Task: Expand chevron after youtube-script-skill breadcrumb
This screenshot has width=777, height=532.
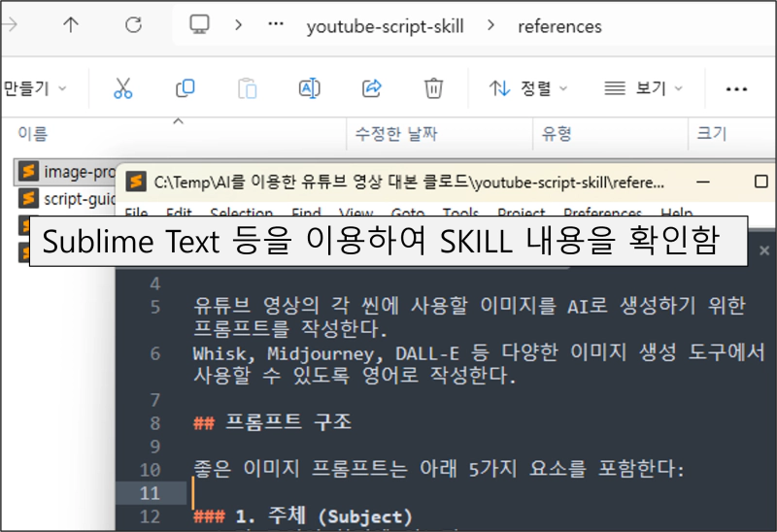Action: click(x=491, y=25)
